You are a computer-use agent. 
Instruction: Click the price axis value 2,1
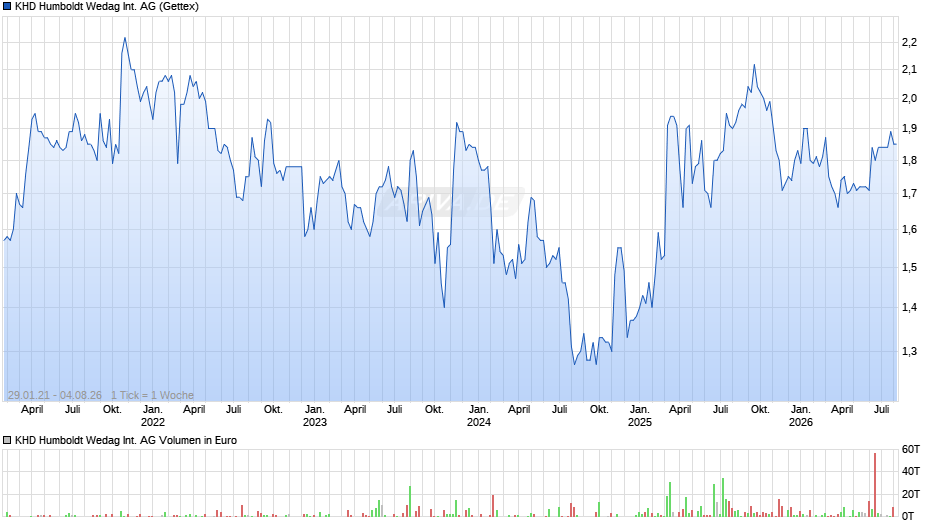pyautogui.click(x=909, y=70)
